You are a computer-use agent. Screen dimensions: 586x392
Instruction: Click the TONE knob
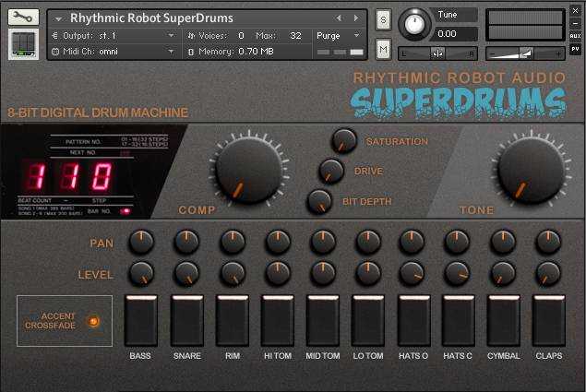530,171
